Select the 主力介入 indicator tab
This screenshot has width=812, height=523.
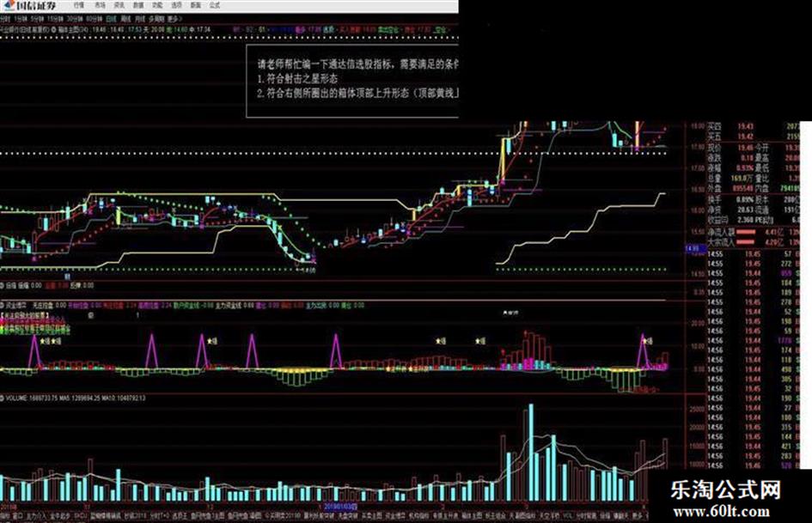click(36, 516)
